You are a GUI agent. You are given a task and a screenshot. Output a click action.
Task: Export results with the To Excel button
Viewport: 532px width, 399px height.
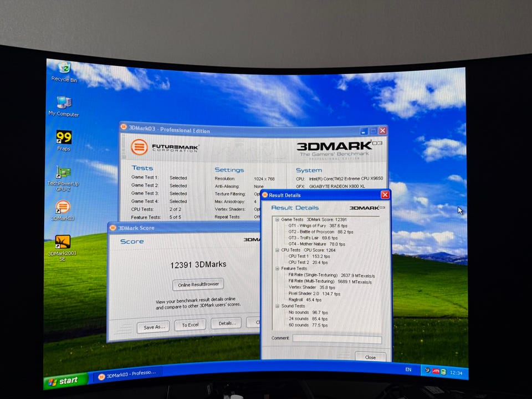[x=190, y=325]
